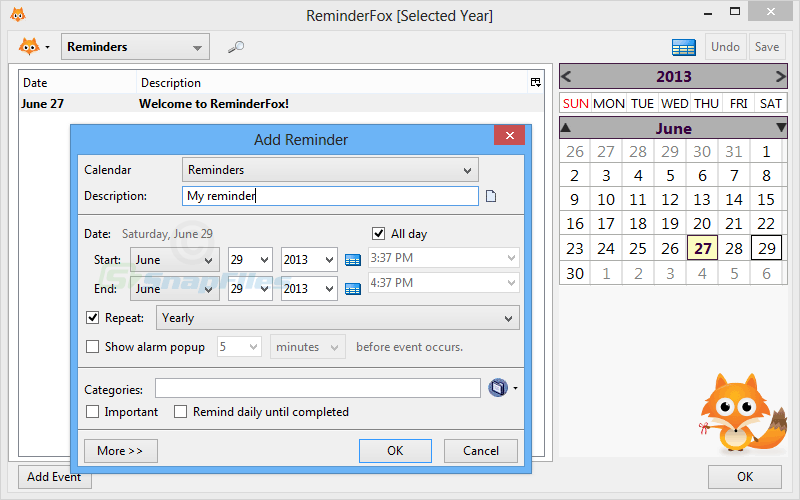Open the End month dropdown
Screen dimensions: 800x500
point(174,289)
